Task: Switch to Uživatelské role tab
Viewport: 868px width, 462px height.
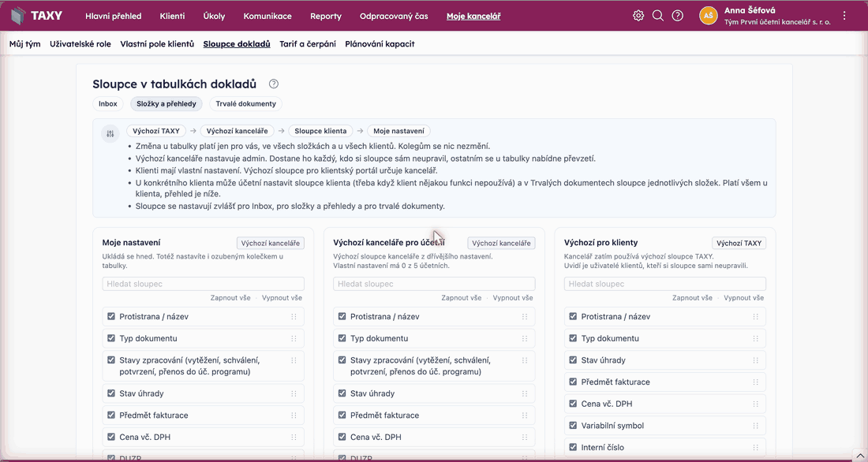Action: [x=80, y=43]
